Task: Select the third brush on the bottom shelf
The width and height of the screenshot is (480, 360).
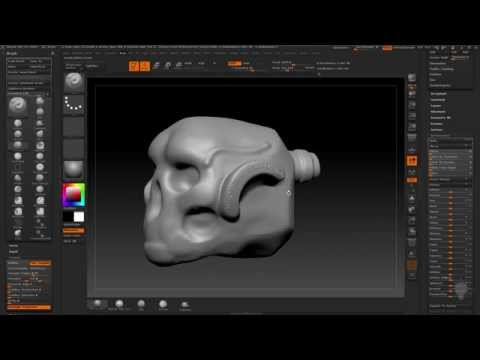Action: click(x=141, y=304)
